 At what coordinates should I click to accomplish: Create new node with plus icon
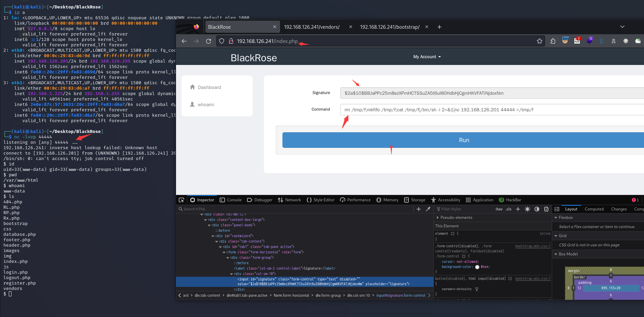[419, 209]
